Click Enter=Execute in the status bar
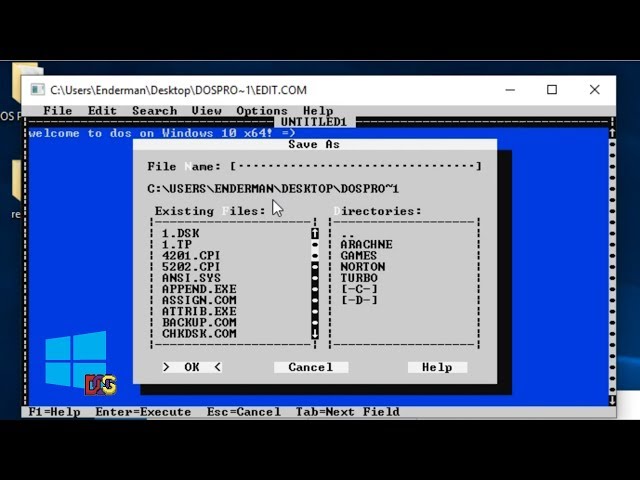 tap(143, 411)
